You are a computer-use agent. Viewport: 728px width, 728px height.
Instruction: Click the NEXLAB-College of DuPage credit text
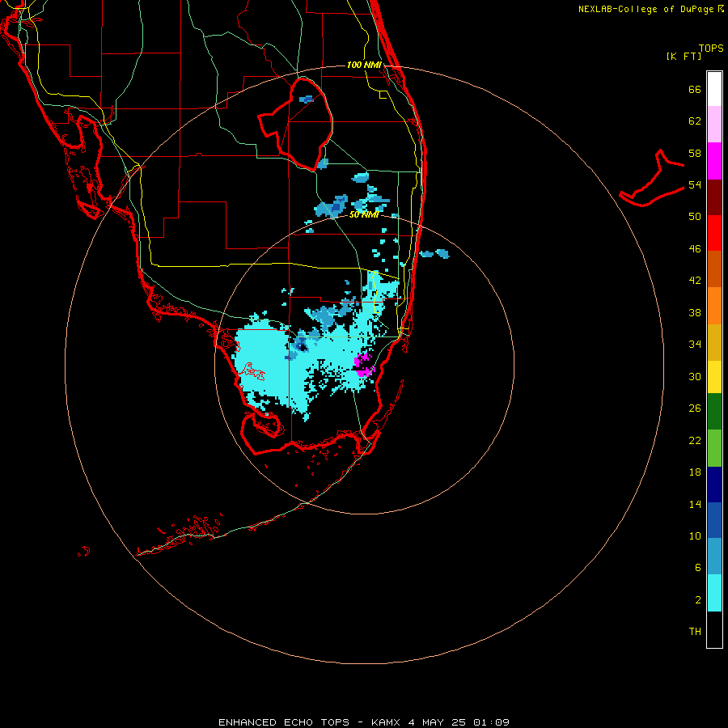(650, 9)
